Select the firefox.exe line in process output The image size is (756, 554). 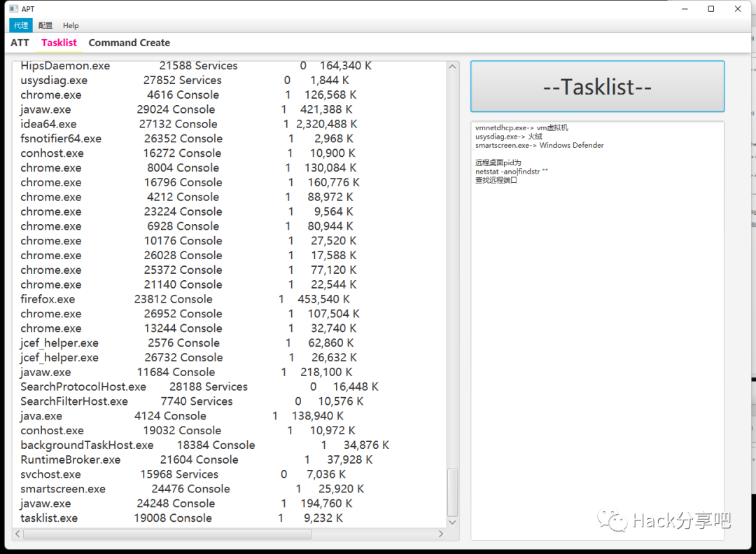185,299
